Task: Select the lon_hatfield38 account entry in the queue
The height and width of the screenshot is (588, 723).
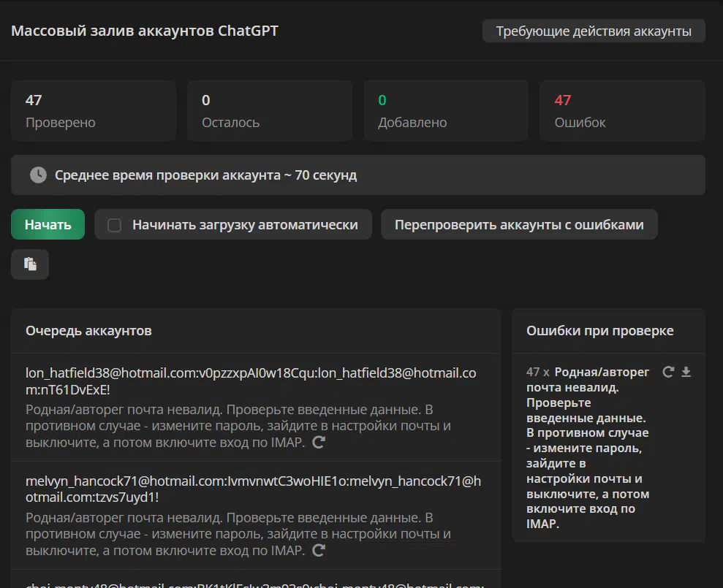Action: [251, 381]
